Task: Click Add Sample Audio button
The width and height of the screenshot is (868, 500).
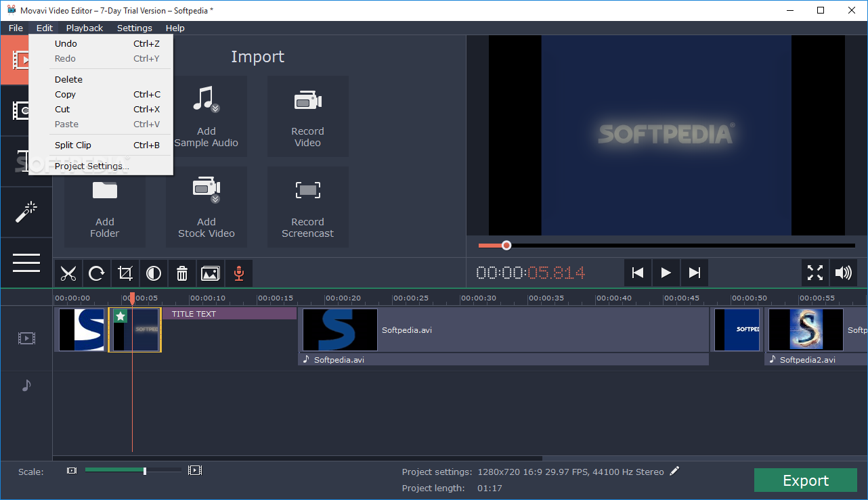Action: pyautogui.click(x=207, y=116)
